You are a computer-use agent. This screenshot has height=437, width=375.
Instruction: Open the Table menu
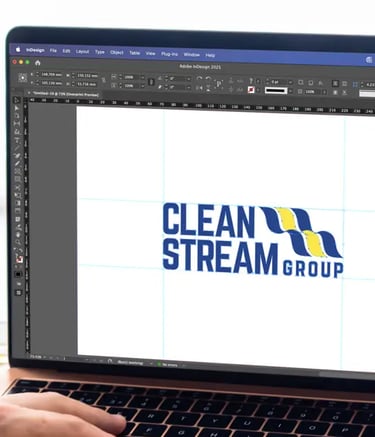pyautogui.click(x=134, y=53)
